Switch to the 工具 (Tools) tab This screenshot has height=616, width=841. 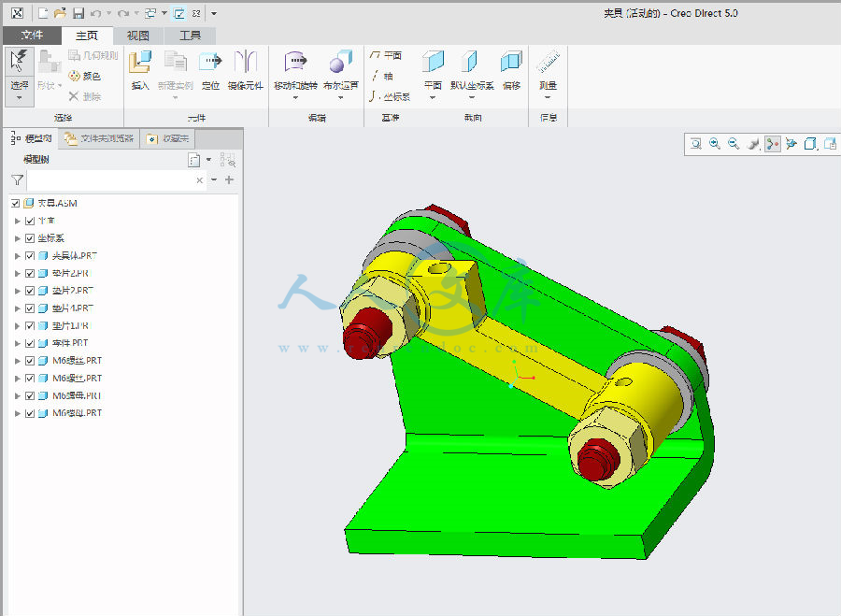(190, 36)
